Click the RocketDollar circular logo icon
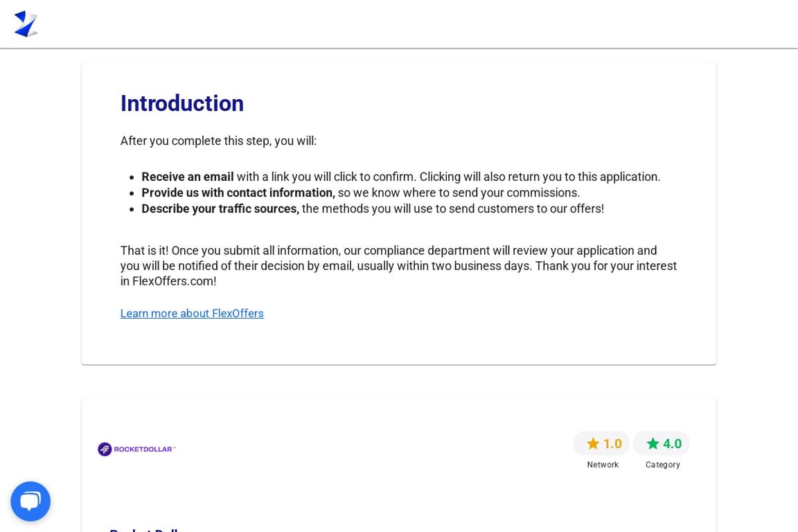This screenshot has height=532, width=798. pyautogui.click(x=105, y=449)
